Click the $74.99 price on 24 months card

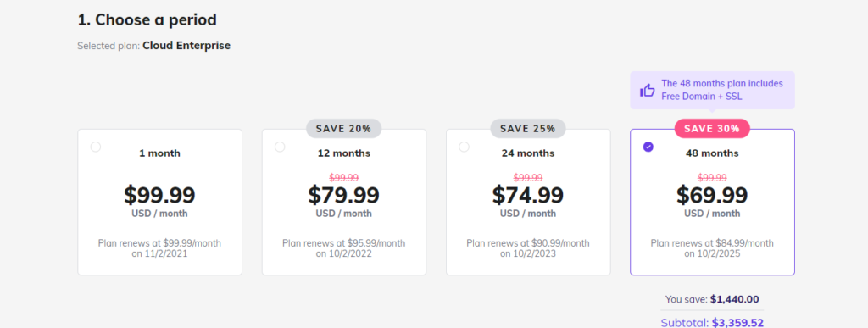click(527, 195)
